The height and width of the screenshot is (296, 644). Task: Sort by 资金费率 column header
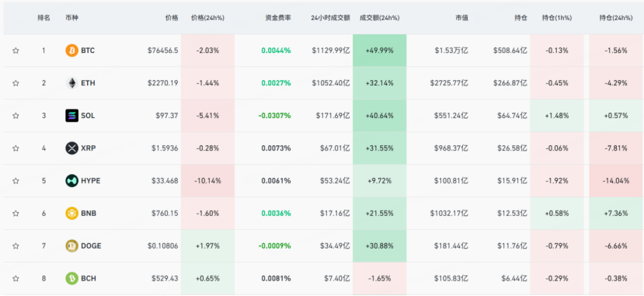pos(278,18)
